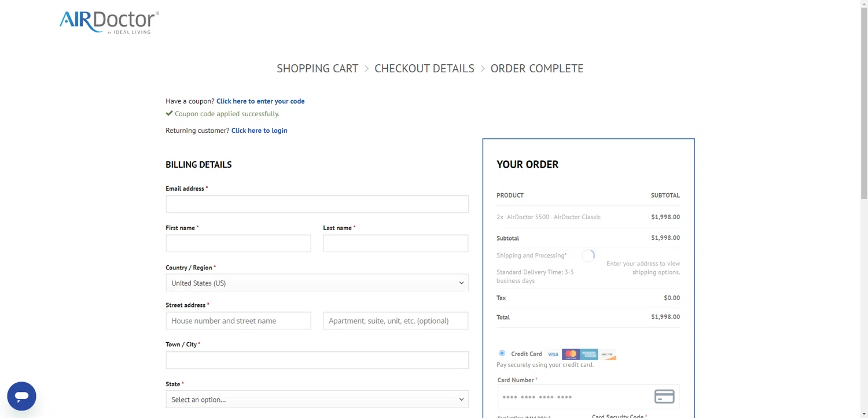The width and height of the screenshot is (868, 418).
Task: Click the Order Complete breadcrumb
Action: (536, 68)
